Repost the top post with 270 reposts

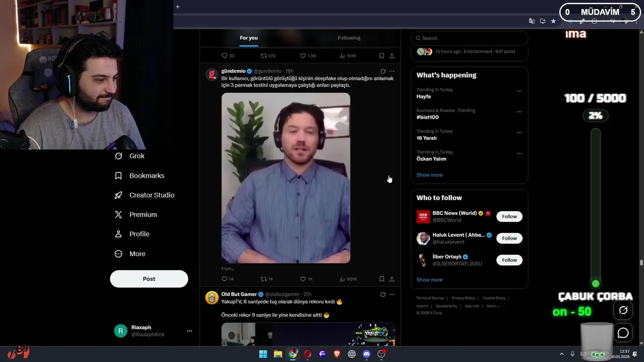click(x=268, y=56)
